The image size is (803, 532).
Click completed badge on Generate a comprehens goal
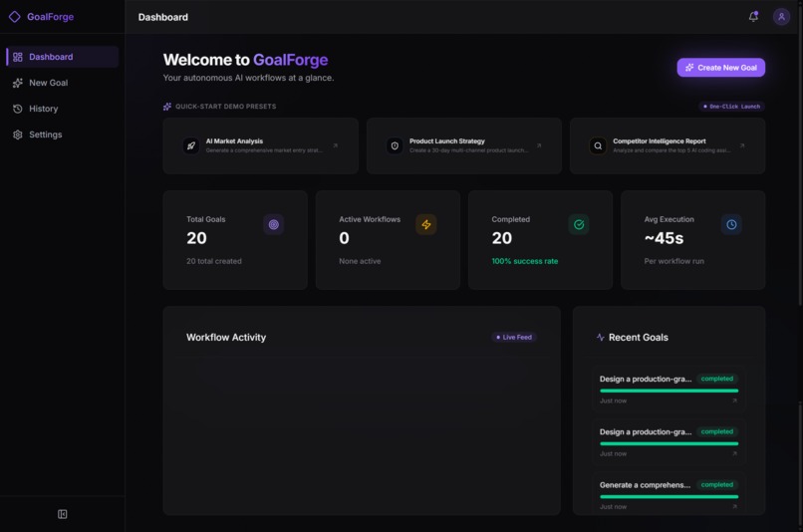pos(717,484)
